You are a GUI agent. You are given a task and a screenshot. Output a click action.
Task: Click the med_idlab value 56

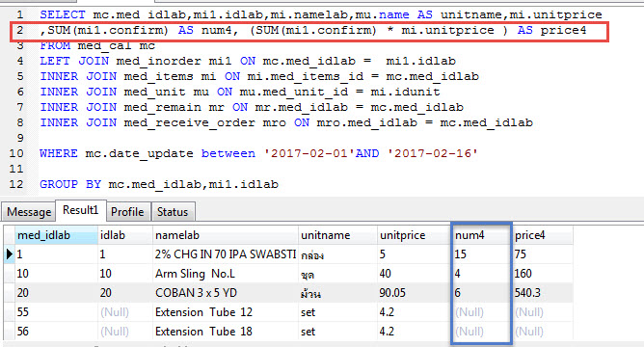[x=56, y=332]
